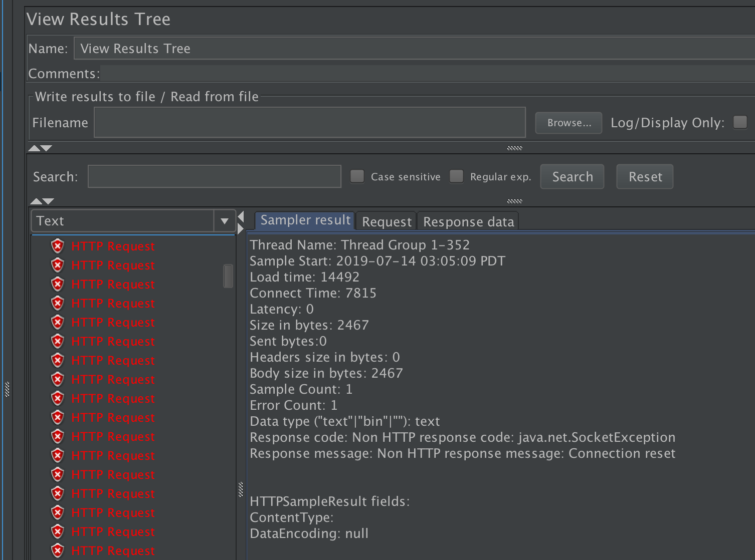
Task: Click the right-pointing arrow beside the Sampler result tab
Action: point(241,229)
